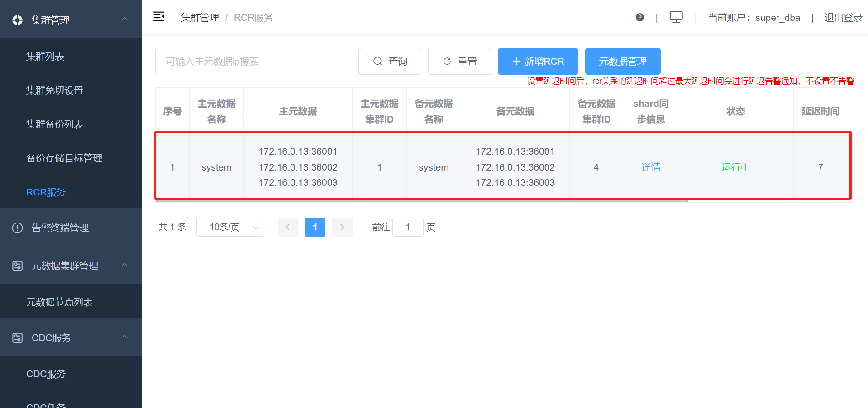Click the shard同步信息 column header

coord(651,111)
